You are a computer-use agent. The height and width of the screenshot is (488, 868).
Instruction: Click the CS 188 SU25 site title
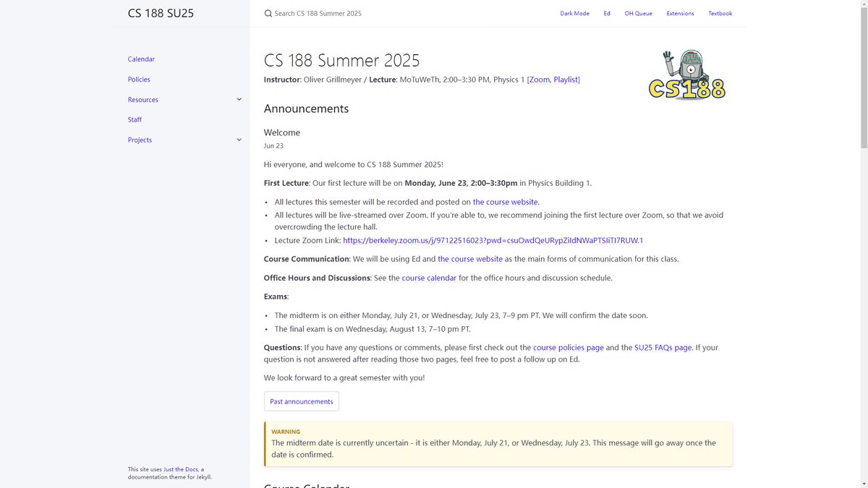161,13
